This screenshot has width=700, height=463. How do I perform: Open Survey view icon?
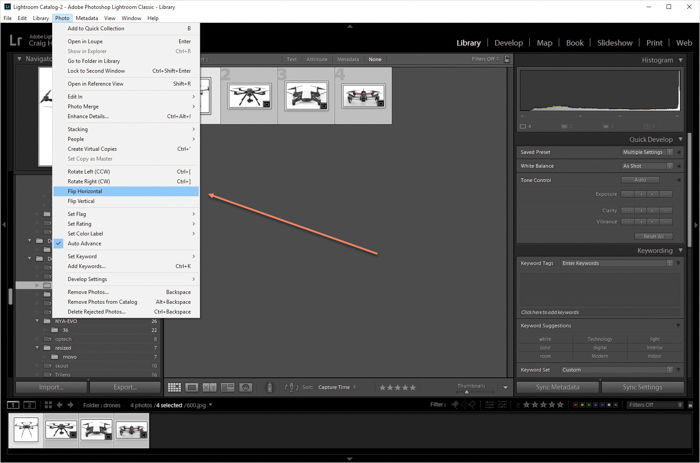coord(228,387)
